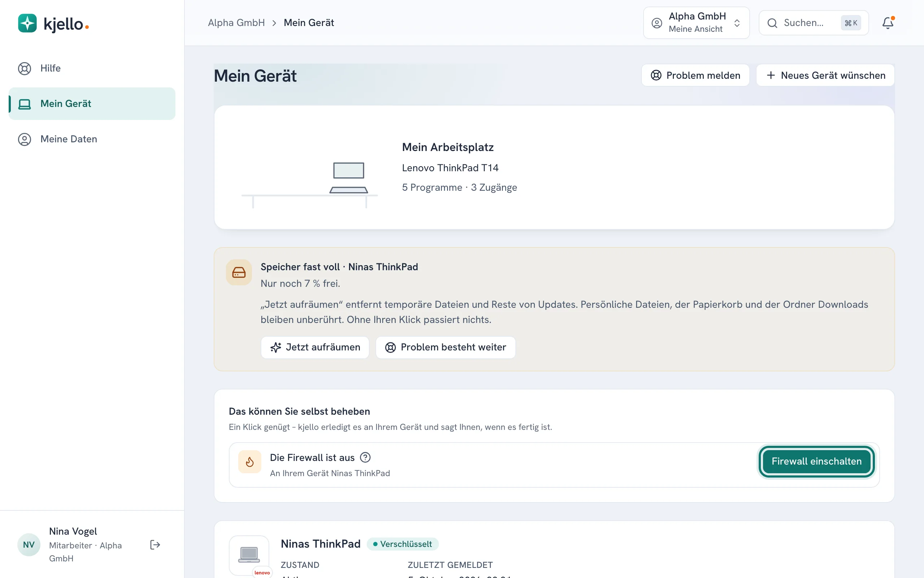
Task: Click '5 Programme · 3 Zugänge' text
Action: pyautogui.click(x=459, y=187)
